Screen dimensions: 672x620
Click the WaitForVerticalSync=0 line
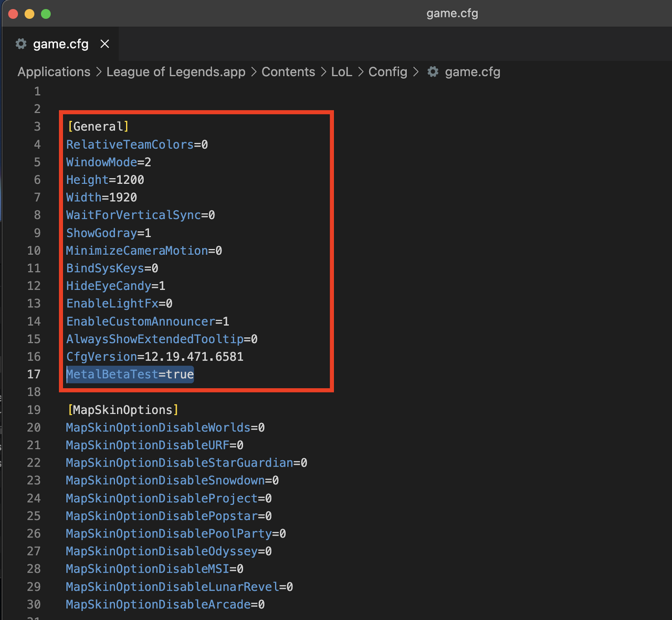click(x=141, y=215)
